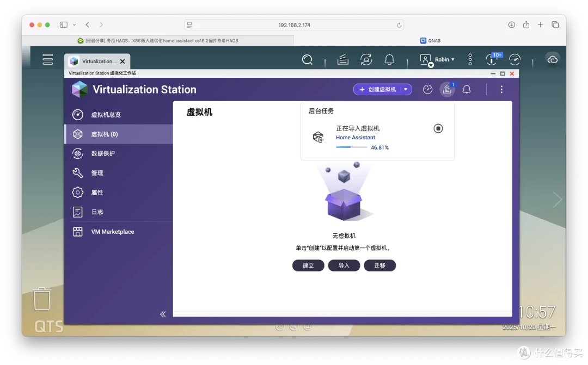This screenshot has width=588, height=365.
Task: Stop the Home Assistant import task
Action: point(438,128)
